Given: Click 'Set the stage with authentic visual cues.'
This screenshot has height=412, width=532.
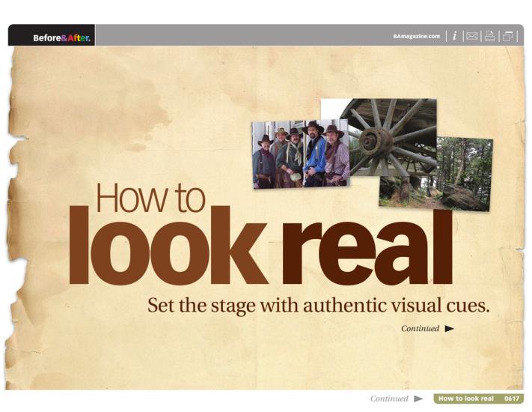Looking at the screenshot, I should point(319,306).
